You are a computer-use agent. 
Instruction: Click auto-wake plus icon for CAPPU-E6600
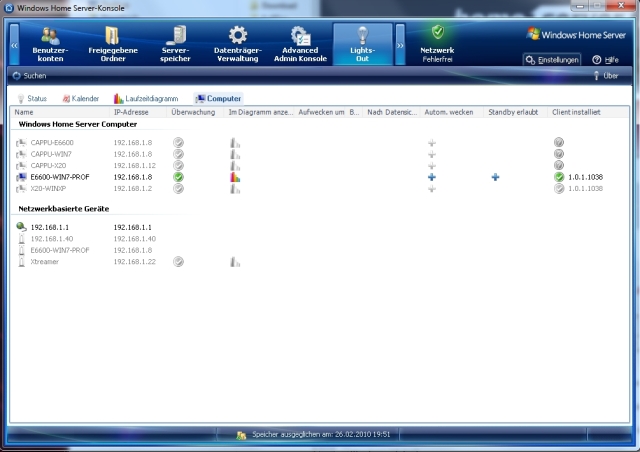tap(432, 143)
